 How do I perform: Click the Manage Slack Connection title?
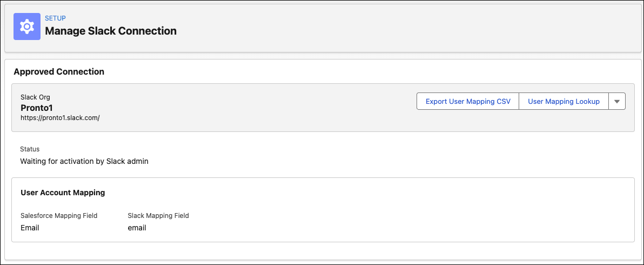coord(111,31)
